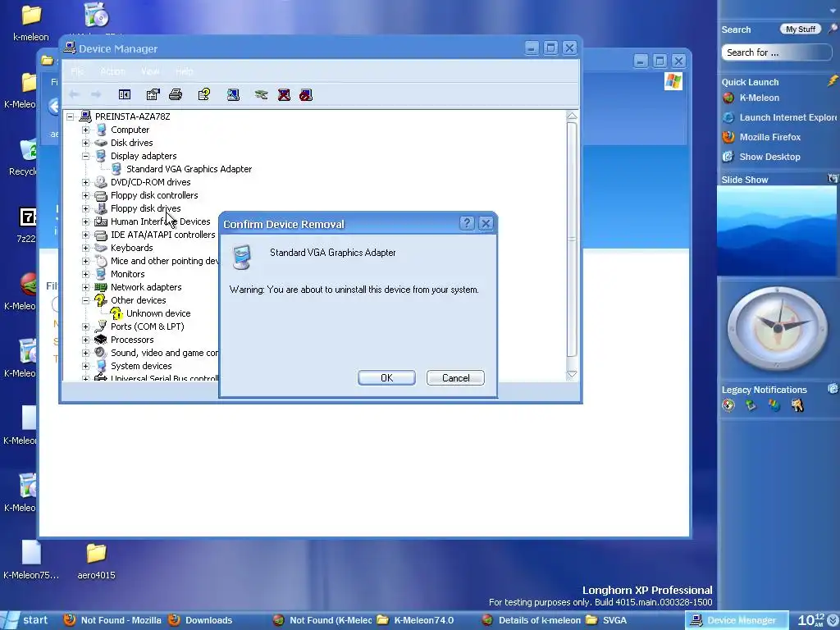The height and width of the screenshot is (630, 840).
Task: Open the Help menu in Device Manager
Action: point(185,71)
